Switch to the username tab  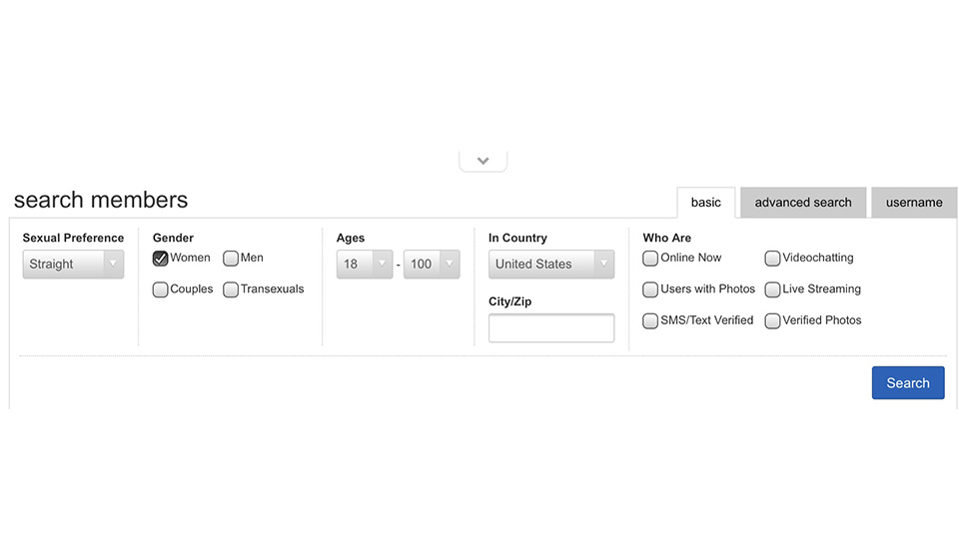coord(913,203)
